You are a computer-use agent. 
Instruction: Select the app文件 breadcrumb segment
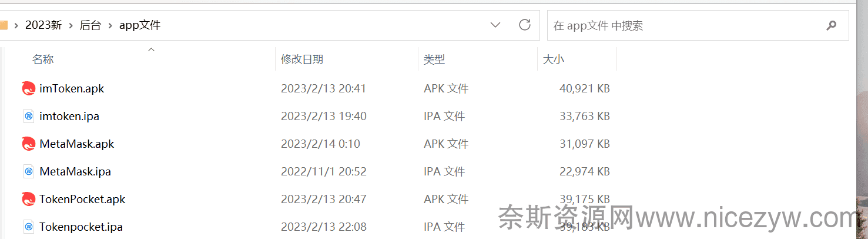(140, 25)
